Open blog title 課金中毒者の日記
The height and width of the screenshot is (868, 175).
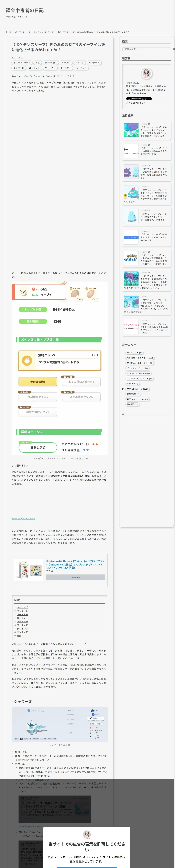[x=25, y=10]
